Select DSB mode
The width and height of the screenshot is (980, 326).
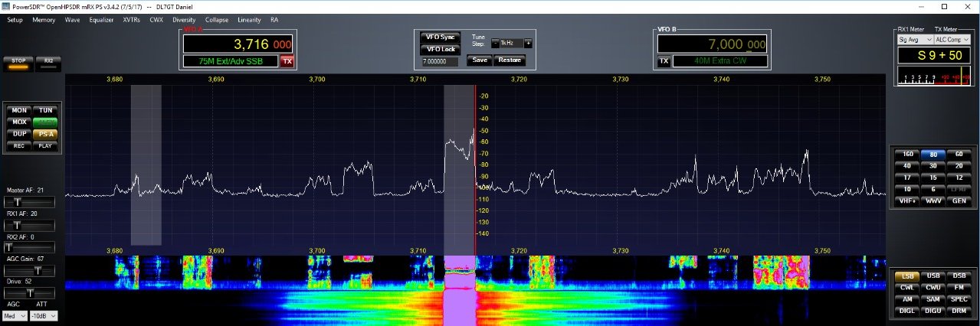click(959, 275)
